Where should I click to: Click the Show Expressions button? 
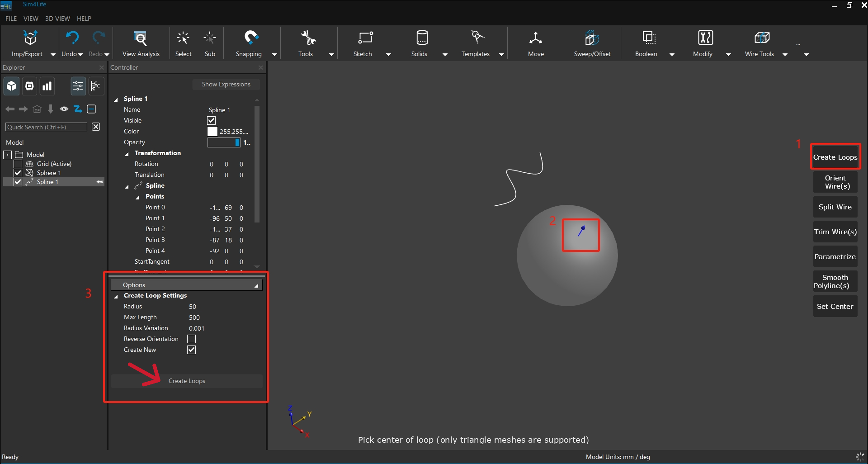(226, 85)
